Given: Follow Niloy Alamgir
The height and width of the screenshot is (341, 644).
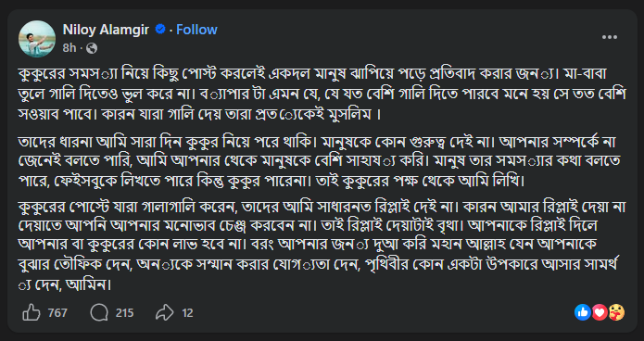Looking at the screenshot, I should click(196, 30).
